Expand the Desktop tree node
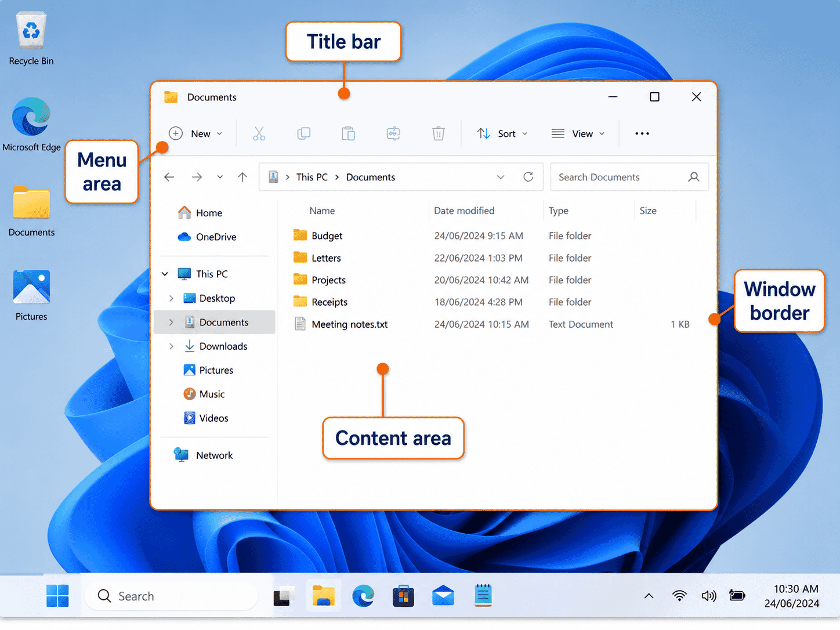Image resolution: width=840 pixels, height=630 pixels. point(171,298)
